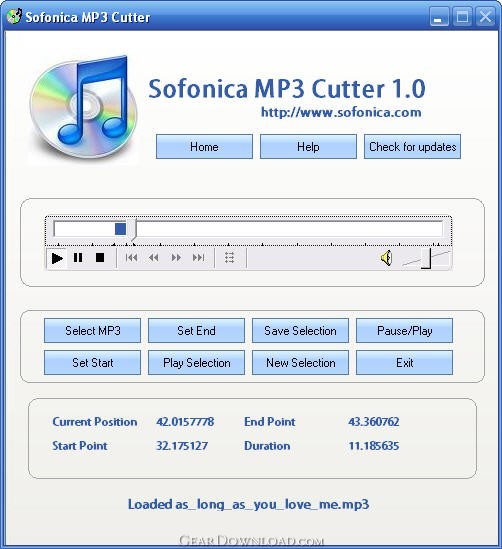502x549 pixels.
Task: Click the Set Start button
Action: click(92, 363)
